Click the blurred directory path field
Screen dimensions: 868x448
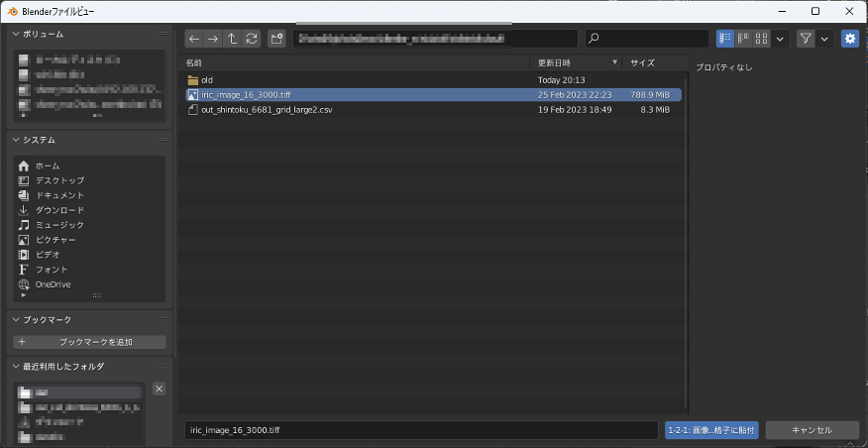click(x=436, y=39)
